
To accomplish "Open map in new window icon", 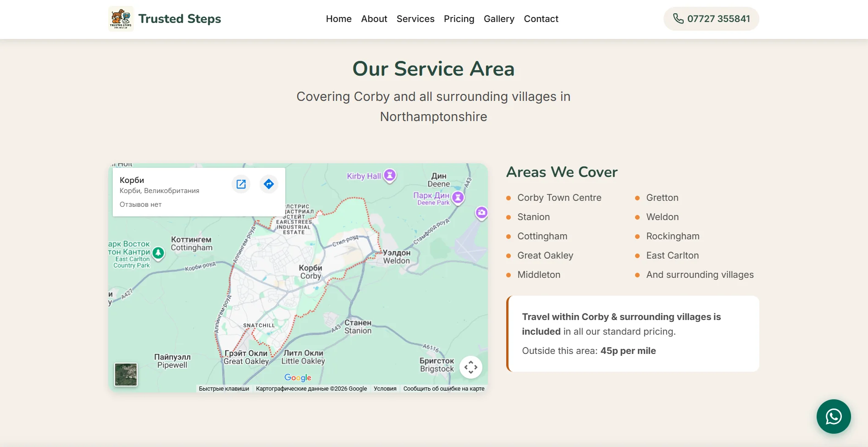I will [x=241, y=184].
